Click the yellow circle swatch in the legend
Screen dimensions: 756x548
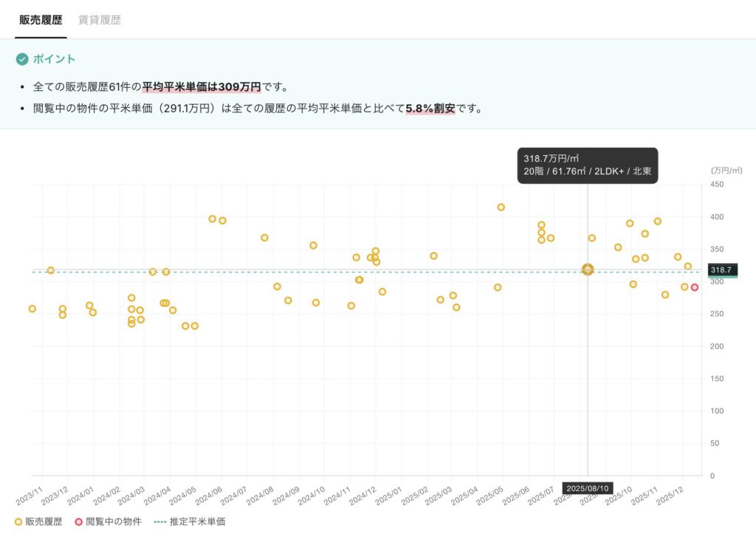[18, 521]
